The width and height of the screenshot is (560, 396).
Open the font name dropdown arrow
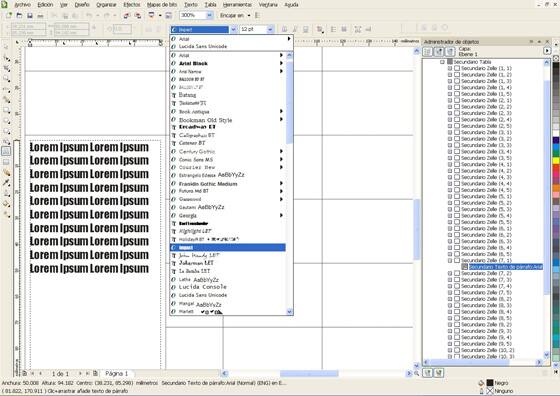233,29
